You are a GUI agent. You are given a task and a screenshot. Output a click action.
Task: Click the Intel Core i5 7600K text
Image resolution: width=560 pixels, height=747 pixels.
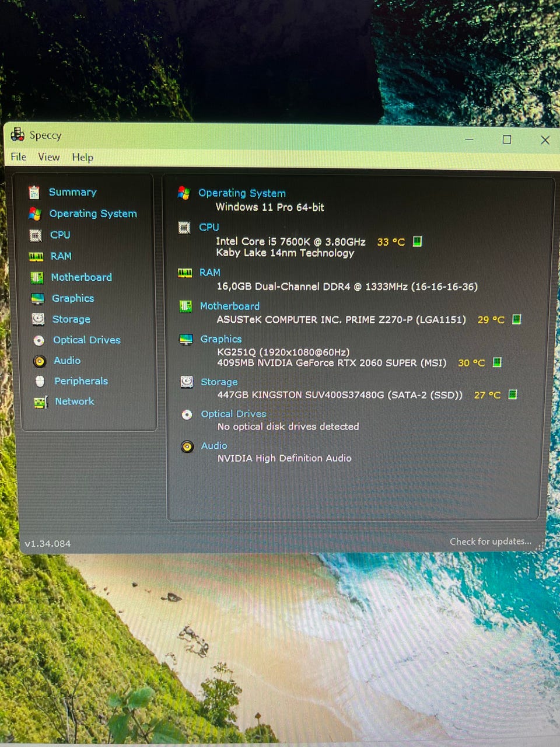coord(291,242)
